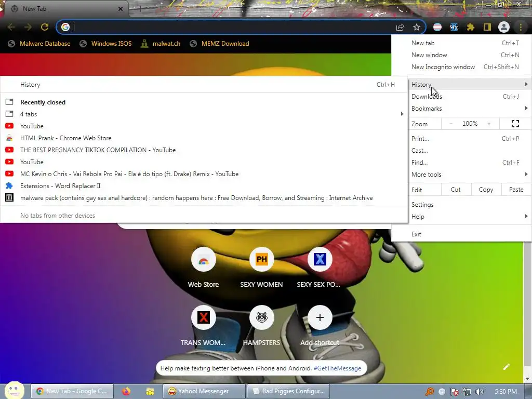Launch Firefox from the taskbar
Image resolution: width=532 pixels, height=399 pixels.
(x=126, y=391)
